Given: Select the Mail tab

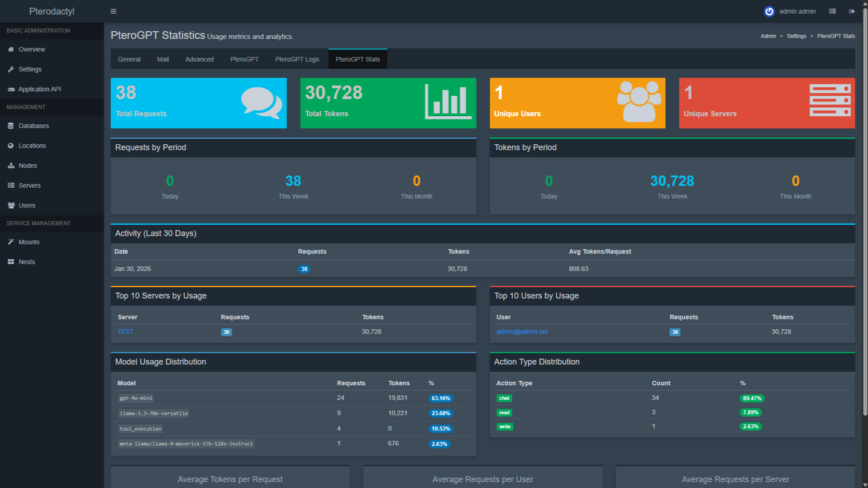Looking at the screenshot, I should coord(163,59).
